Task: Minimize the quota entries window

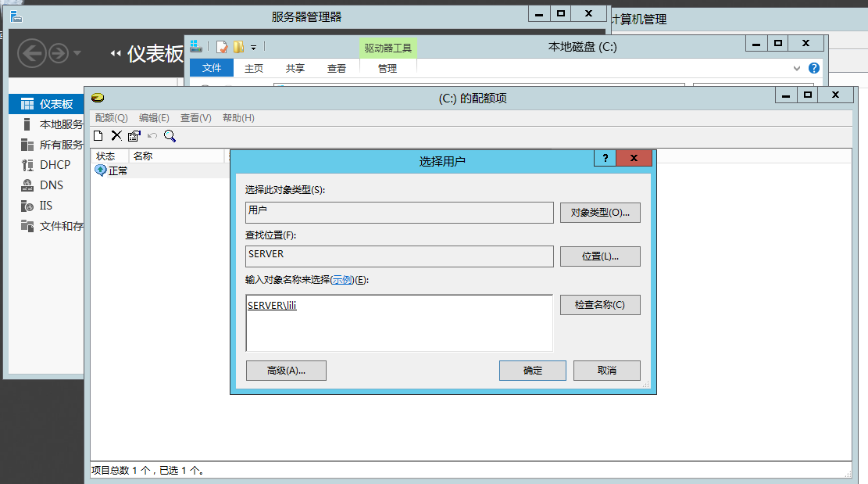Action: click(785, 95)
